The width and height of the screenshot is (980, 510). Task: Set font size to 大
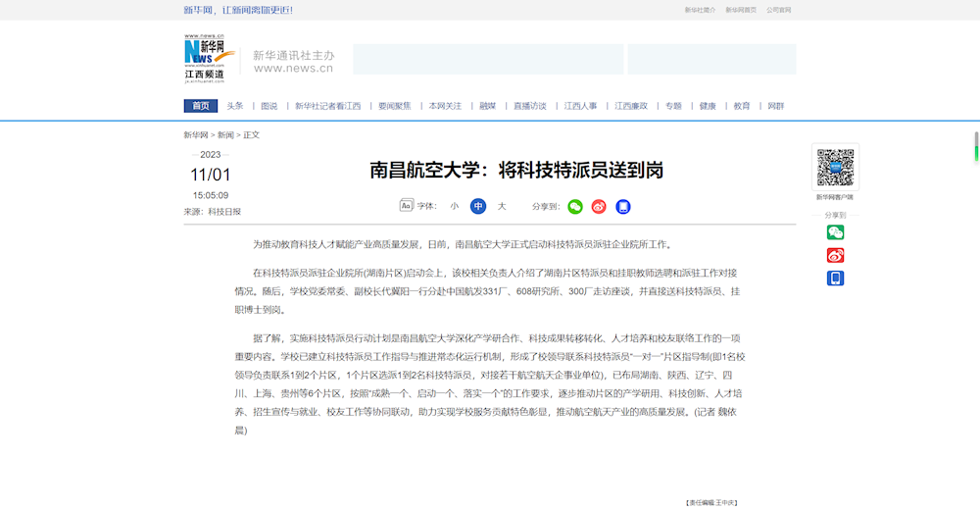[x=501, y=206]
